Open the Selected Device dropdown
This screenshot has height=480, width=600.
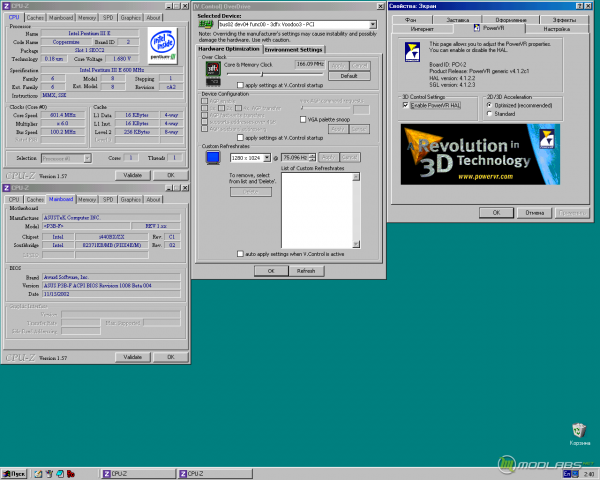tap(372, 24)
